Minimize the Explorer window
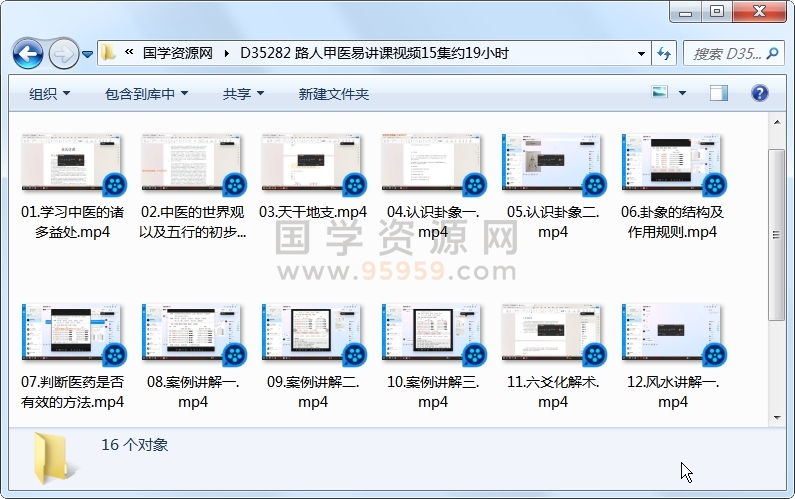The height and width of the screenshot is (499, 795). [685, 12]
